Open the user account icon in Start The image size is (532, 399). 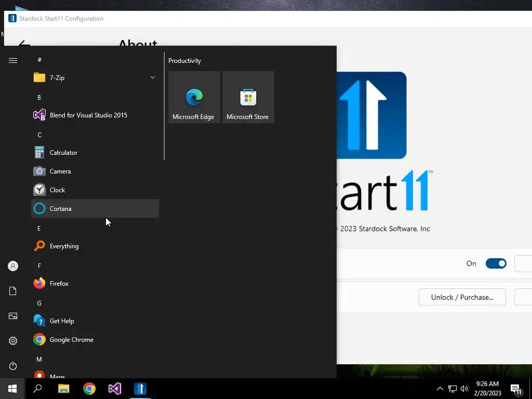[13, 266]
